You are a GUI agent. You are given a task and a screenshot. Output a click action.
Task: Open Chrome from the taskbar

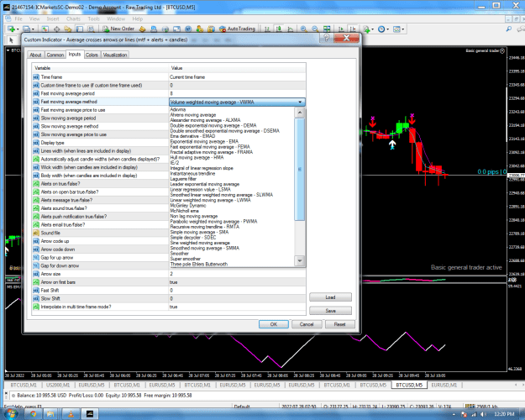(x=33, y=414)
